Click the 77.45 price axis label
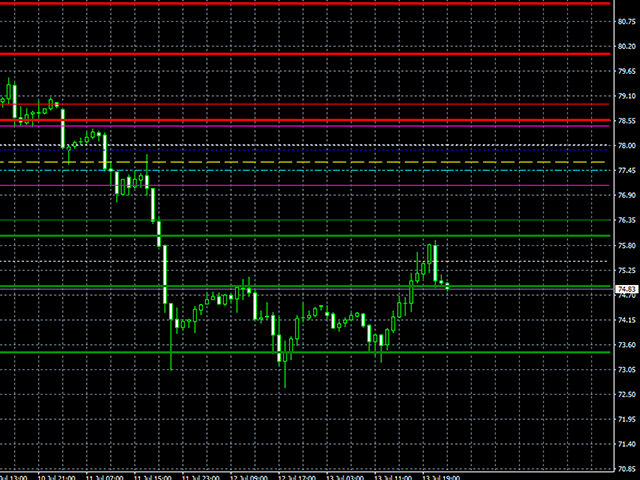The width and height of the screenshot is (640, 480). click(627, 171)
